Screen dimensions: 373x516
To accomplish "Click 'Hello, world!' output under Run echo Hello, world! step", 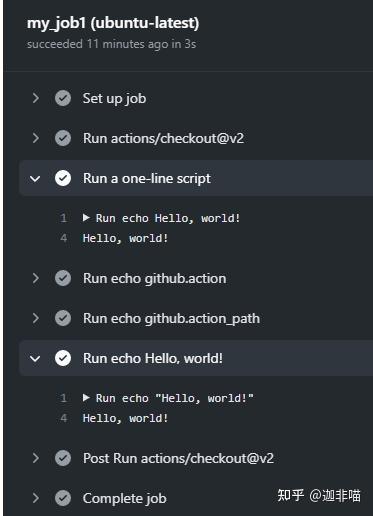I will [x=125, y=418].
